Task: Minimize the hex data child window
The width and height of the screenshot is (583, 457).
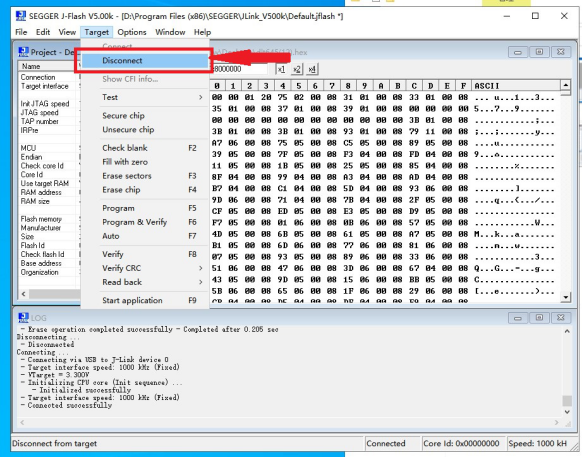Action: click(518, 52)
